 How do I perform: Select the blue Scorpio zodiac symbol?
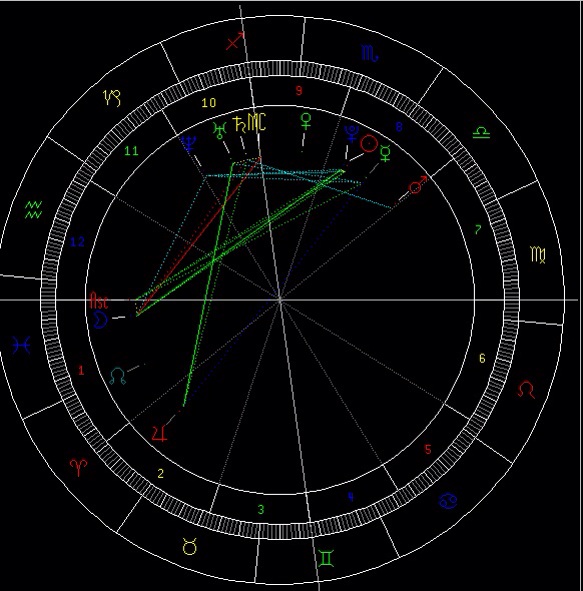(370, 54)
